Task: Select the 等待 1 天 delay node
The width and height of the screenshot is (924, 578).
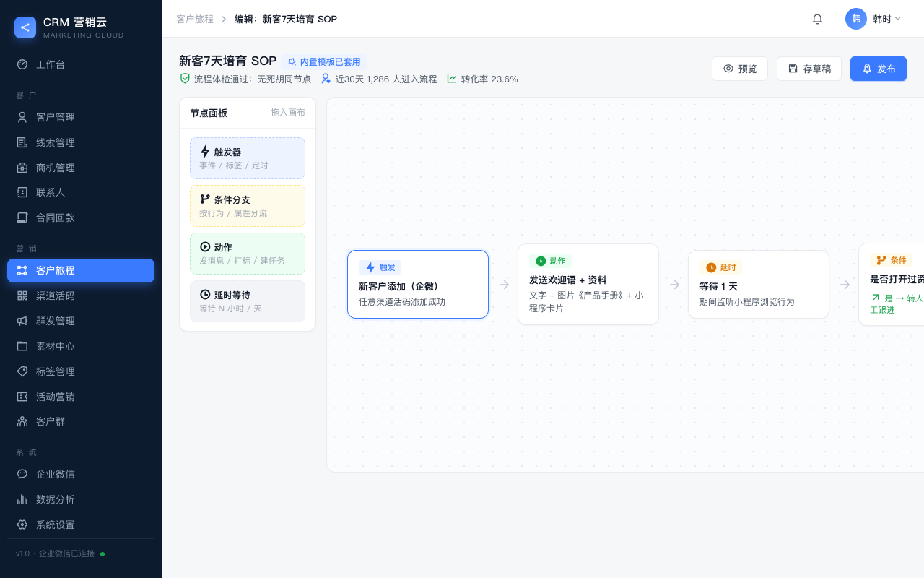Action: [x=759, y=284]
